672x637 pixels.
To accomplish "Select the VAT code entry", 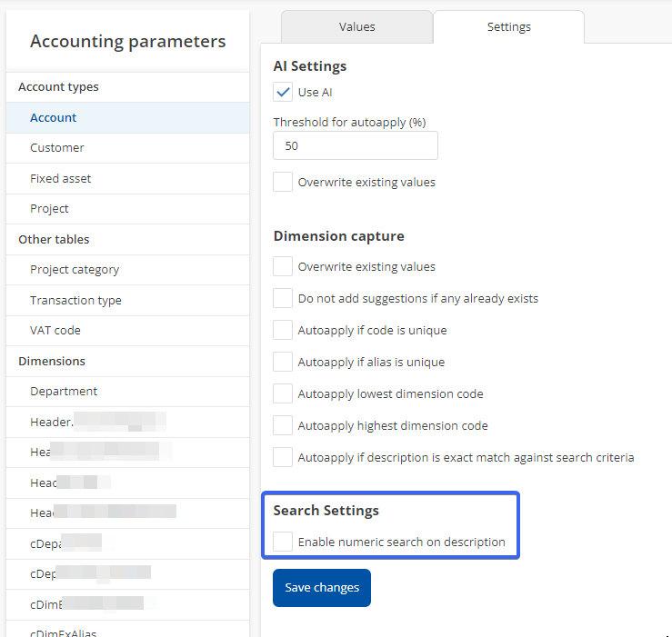I will point(55,330).
